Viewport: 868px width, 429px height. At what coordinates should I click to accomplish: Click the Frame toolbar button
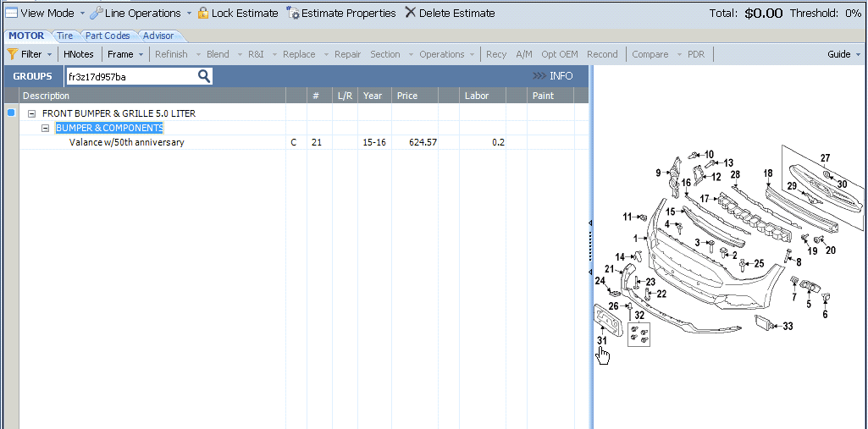coord(120,54)
